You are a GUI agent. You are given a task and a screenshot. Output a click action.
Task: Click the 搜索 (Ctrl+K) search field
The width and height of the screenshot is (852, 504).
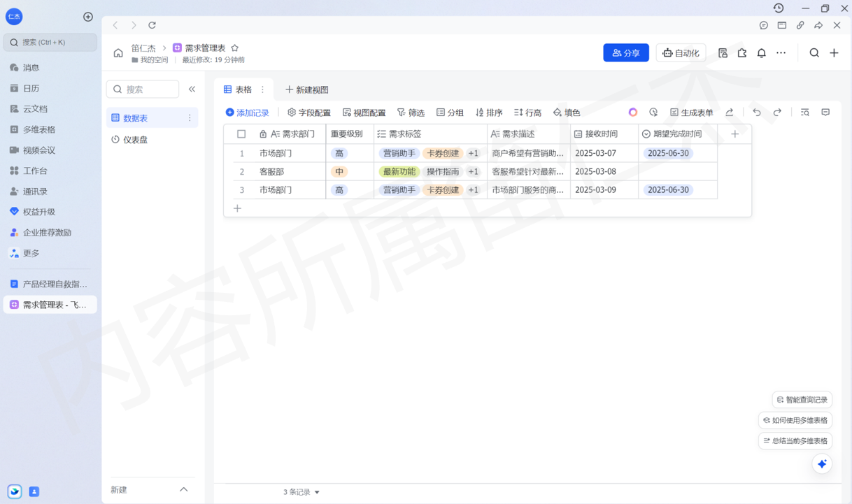point(50,43)
